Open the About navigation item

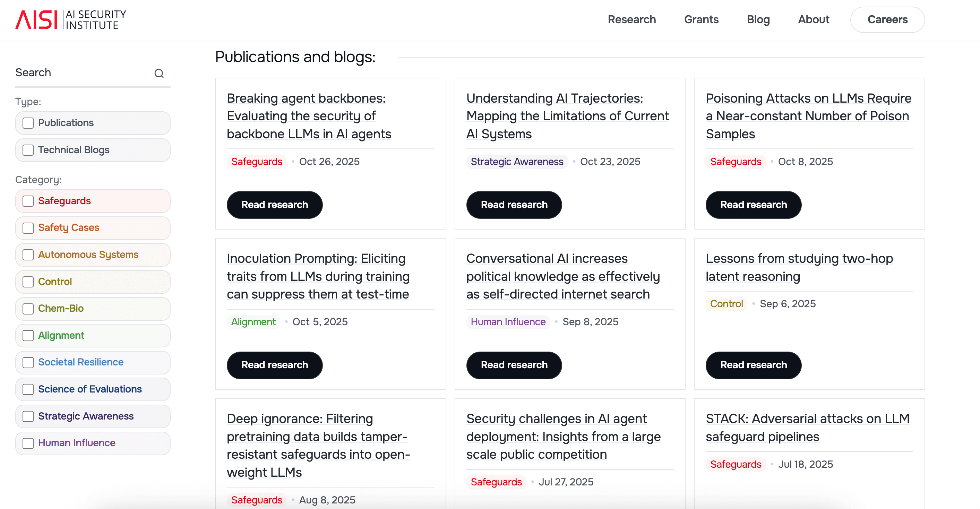click(813, 19)
